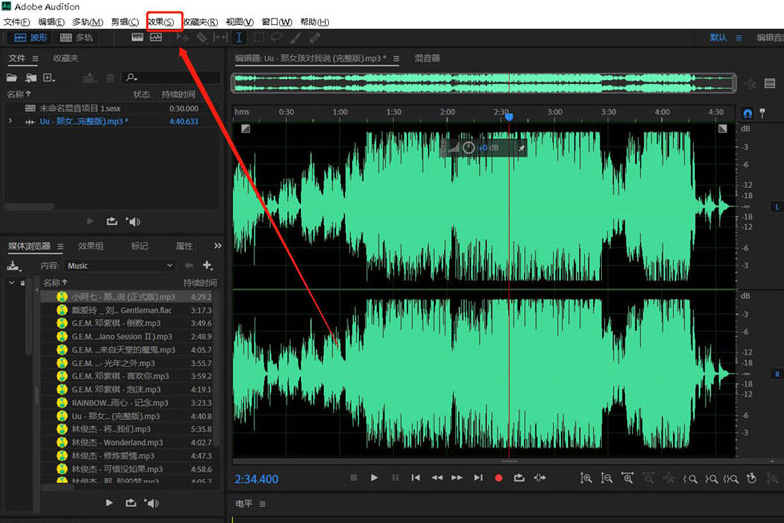Click the open file folder icon
The width and height of the screenshot is (784, 523).
coord(13,78)
